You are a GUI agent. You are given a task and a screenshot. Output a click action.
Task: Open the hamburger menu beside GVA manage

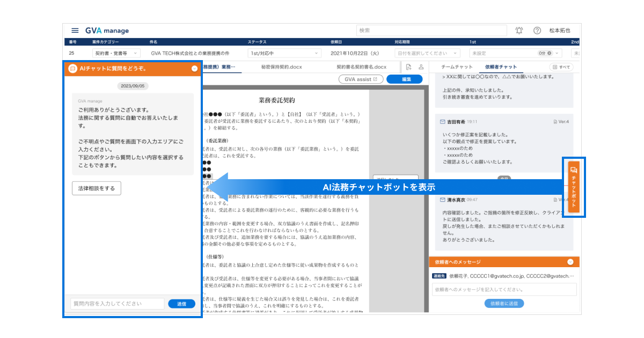point(75,31)
